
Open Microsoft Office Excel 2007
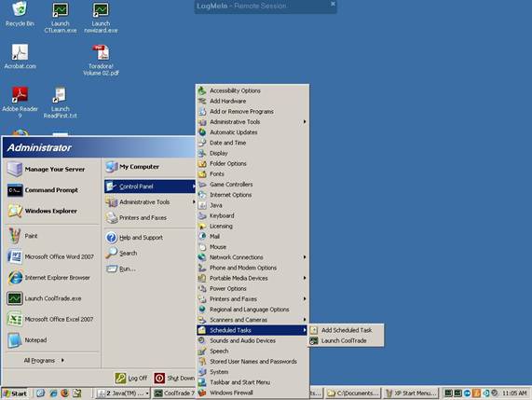point(52,319)
